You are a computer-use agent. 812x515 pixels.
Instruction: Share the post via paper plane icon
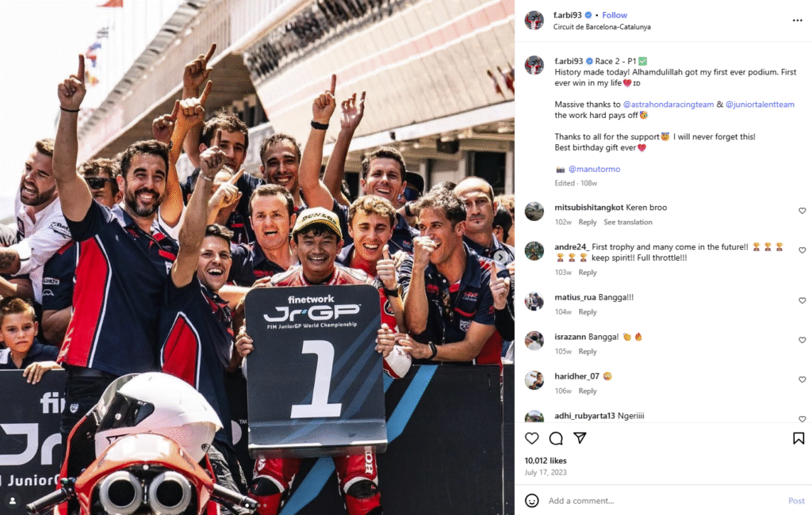[580, 438]
